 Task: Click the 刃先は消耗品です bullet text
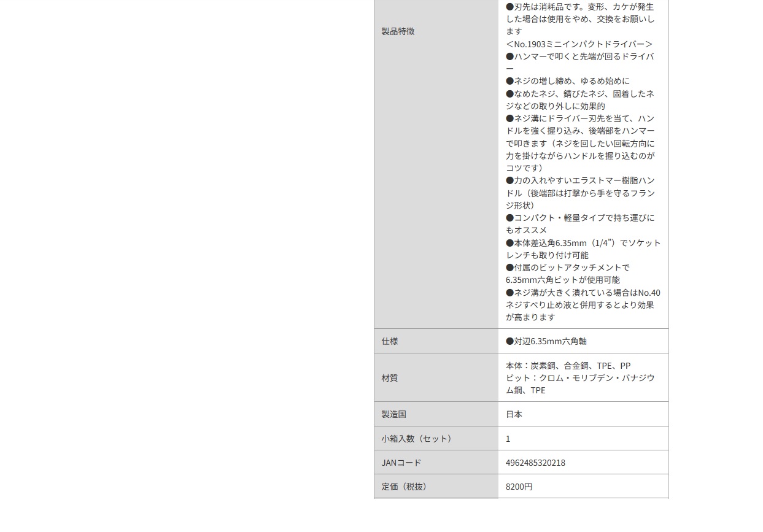coord(579,7)
